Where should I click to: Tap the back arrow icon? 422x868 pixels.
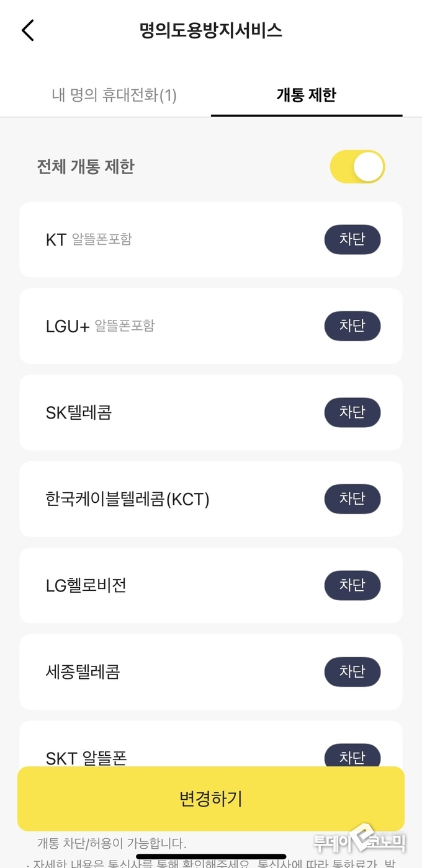click(28, 30)
